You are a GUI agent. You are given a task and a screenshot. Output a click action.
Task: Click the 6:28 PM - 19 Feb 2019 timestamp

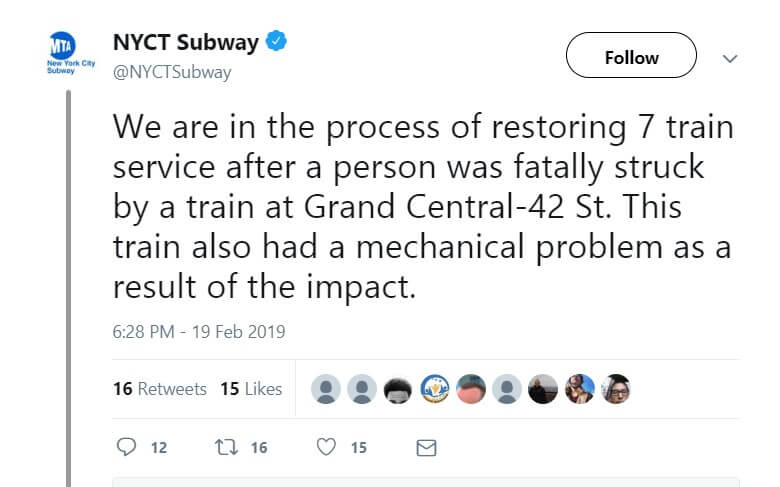coord(199,331)
